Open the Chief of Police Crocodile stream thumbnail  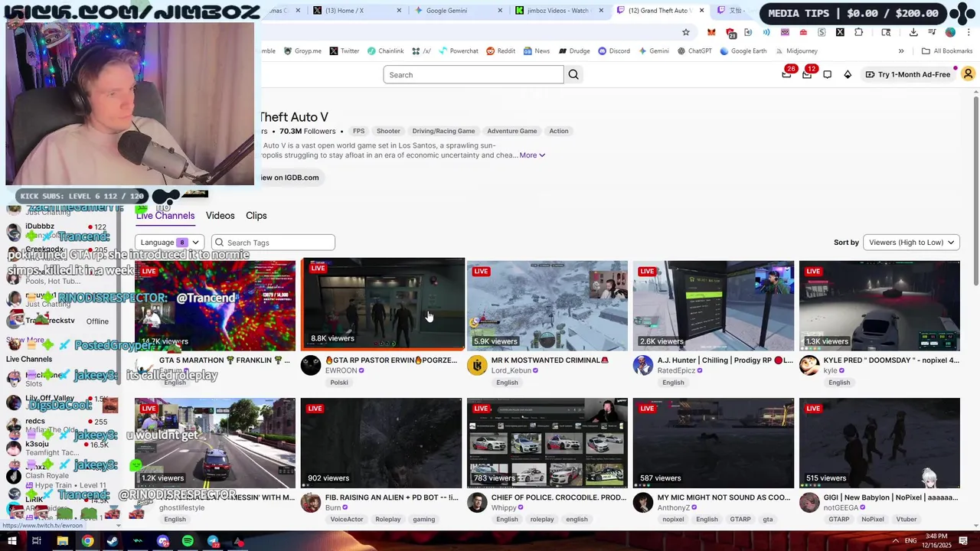click(x=547, y=442)
